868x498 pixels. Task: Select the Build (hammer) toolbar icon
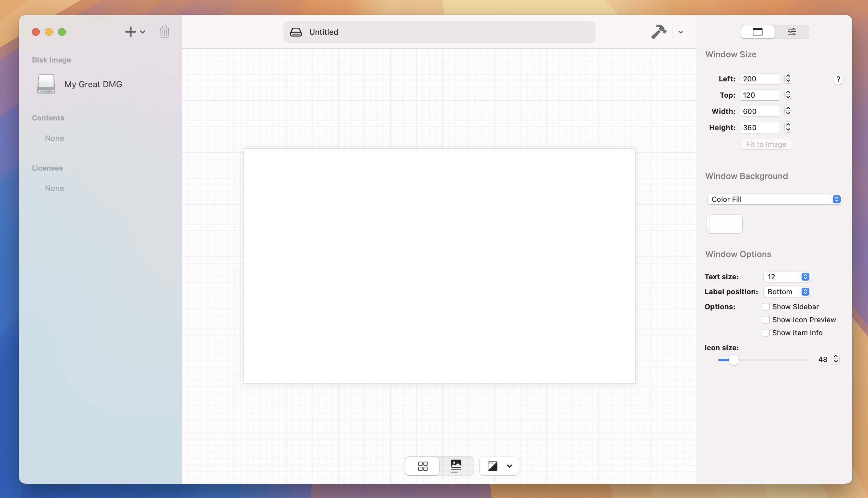(x=659, y=32)
